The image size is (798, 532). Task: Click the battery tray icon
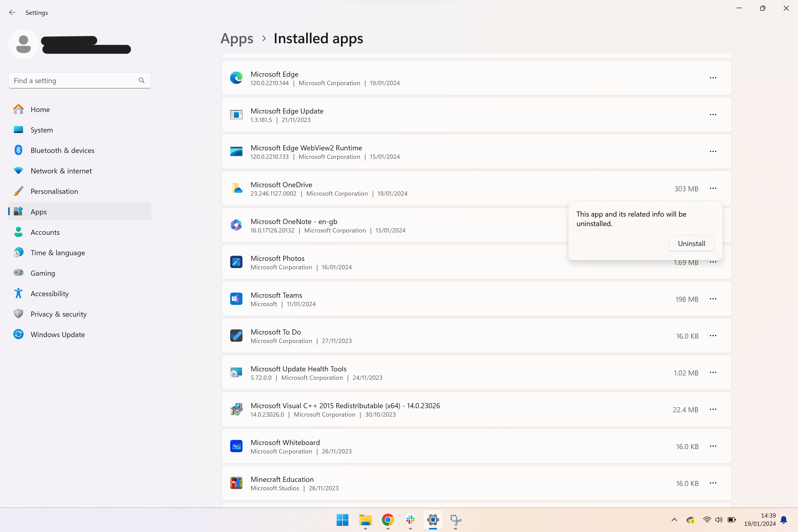[731, 520]
